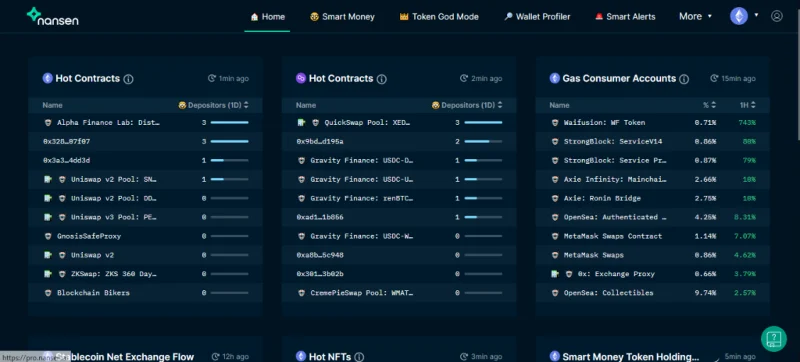Click the 15min ago refresh icon

tap(714, 79)
